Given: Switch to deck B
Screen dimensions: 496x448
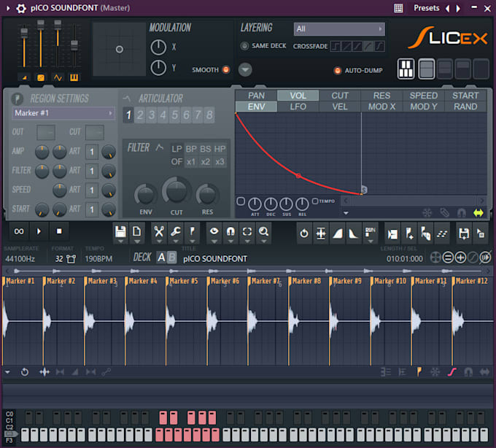Looking at the screenshot, I should (171, 258).
